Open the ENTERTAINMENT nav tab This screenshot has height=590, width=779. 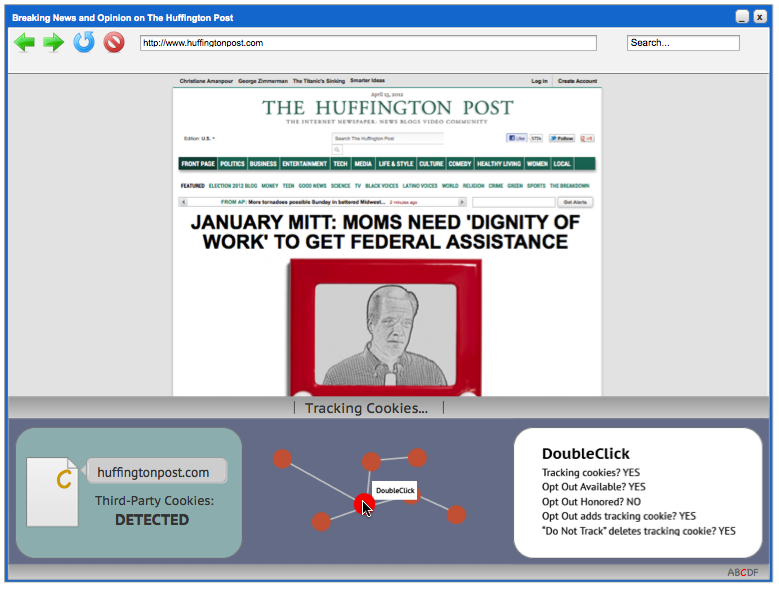(x=305, y=164)
